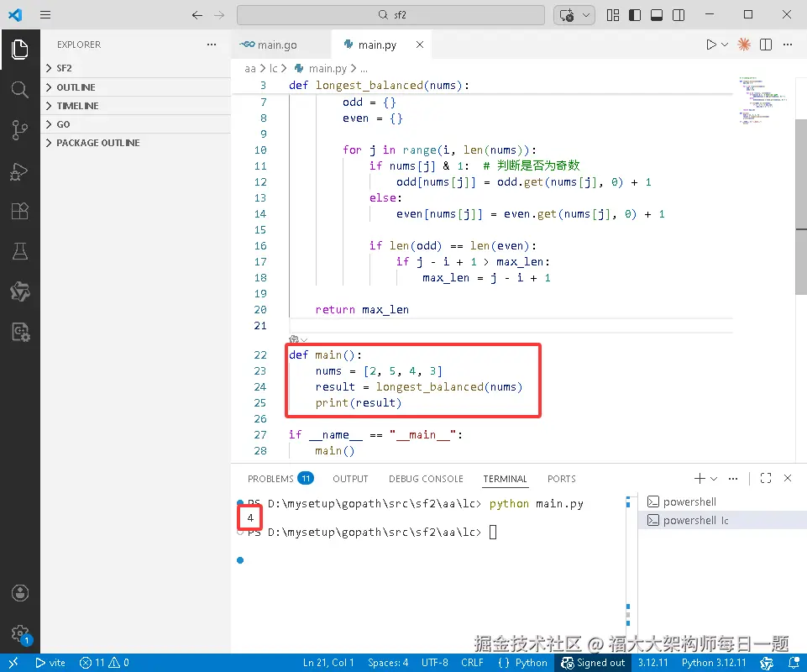Close the bottom panel
Image resolution: width=807 pixels, height=672 pixels.
[788, 479]
